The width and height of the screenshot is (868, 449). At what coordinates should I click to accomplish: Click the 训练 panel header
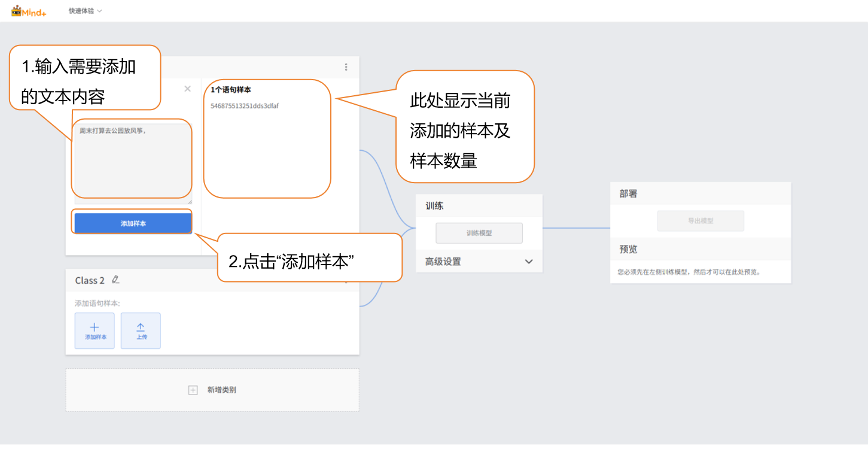pyautogui.click(x=435, y=206)
